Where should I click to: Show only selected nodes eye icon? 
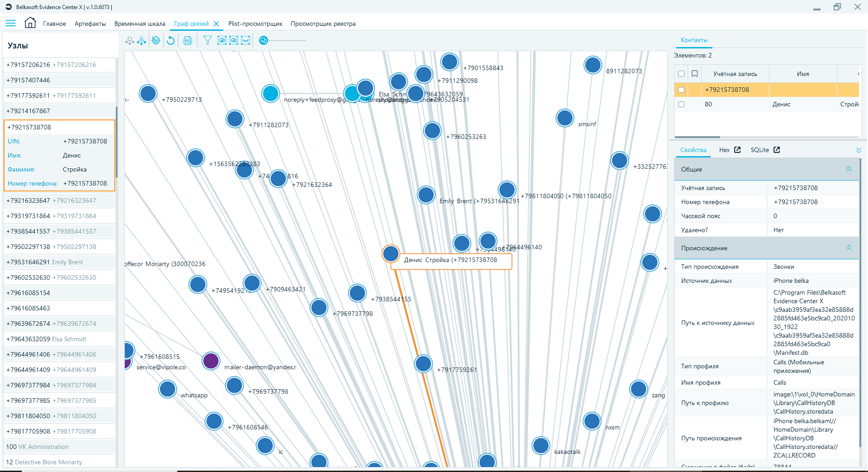tap(222, 41)
